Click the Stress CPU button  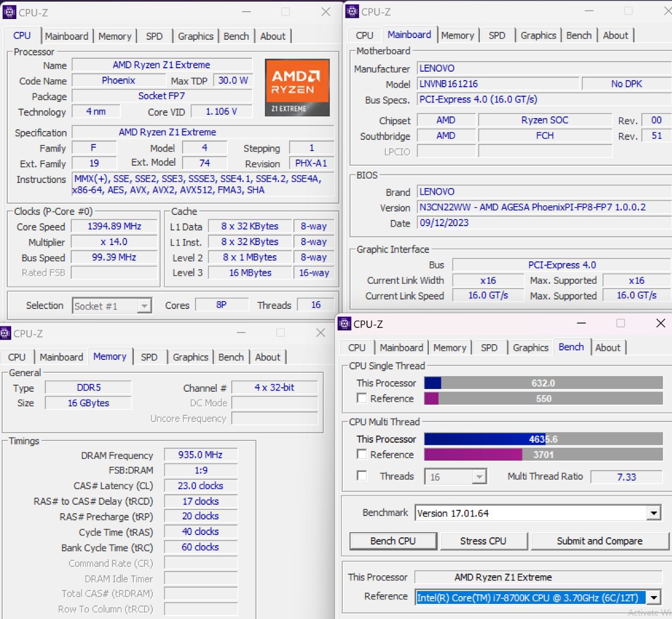pyautogui.click(x=483, y=541)
